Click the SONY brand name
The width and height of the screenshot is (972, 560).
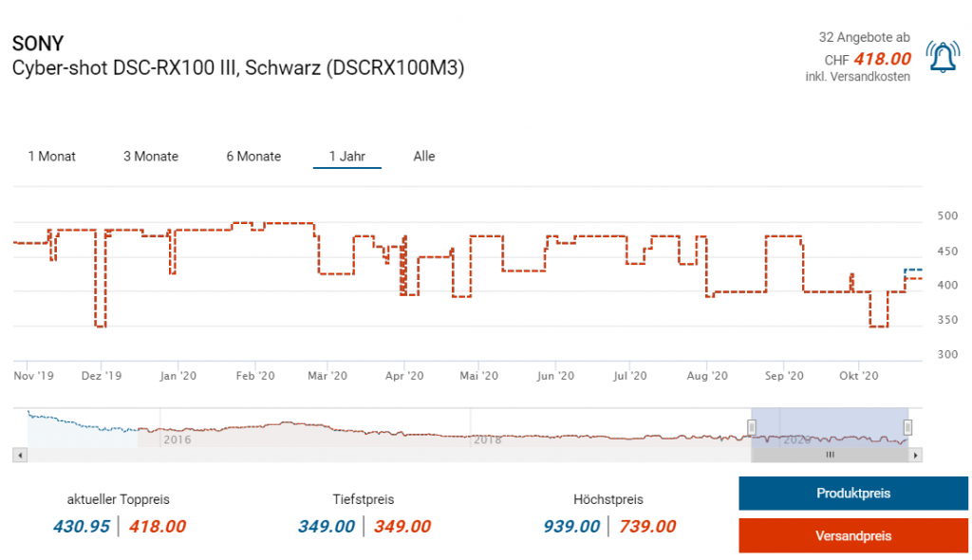(x=38, y=44)
